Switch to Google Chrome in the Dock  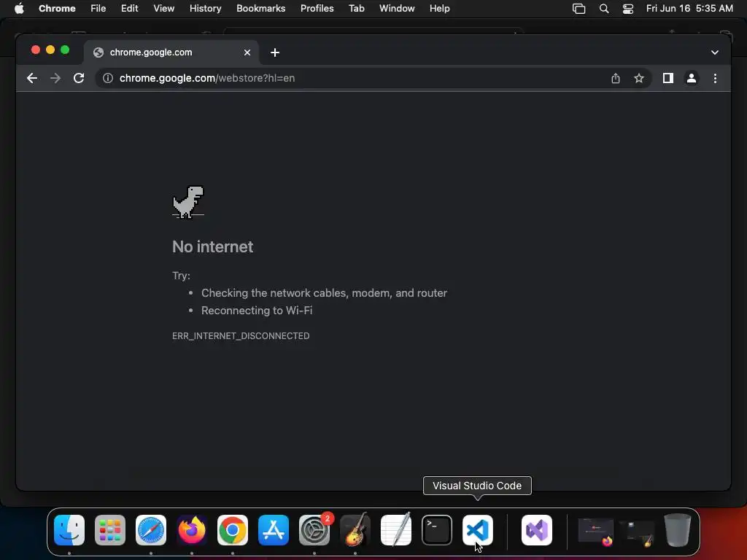(233, 530)
